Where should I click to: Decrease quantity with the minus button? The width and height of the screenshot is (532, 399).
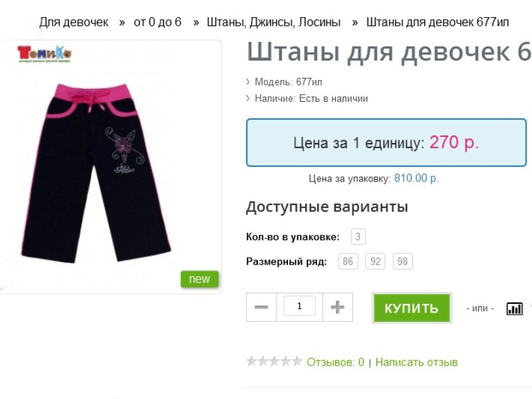261,307
